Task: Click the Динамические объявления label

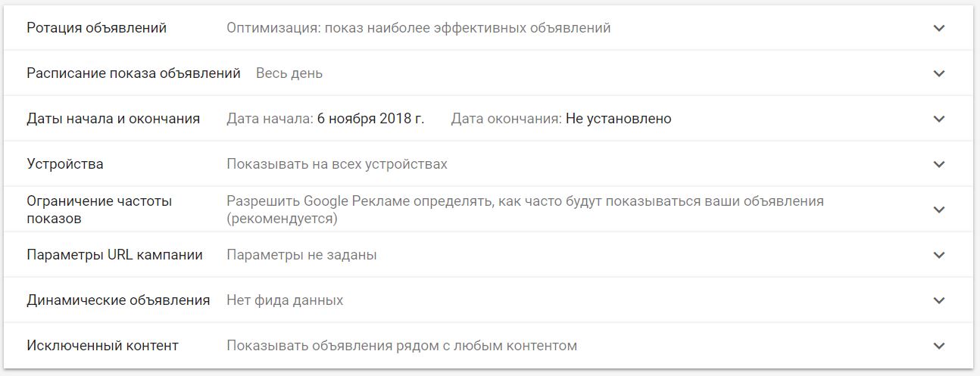Action: pos(118,300)
